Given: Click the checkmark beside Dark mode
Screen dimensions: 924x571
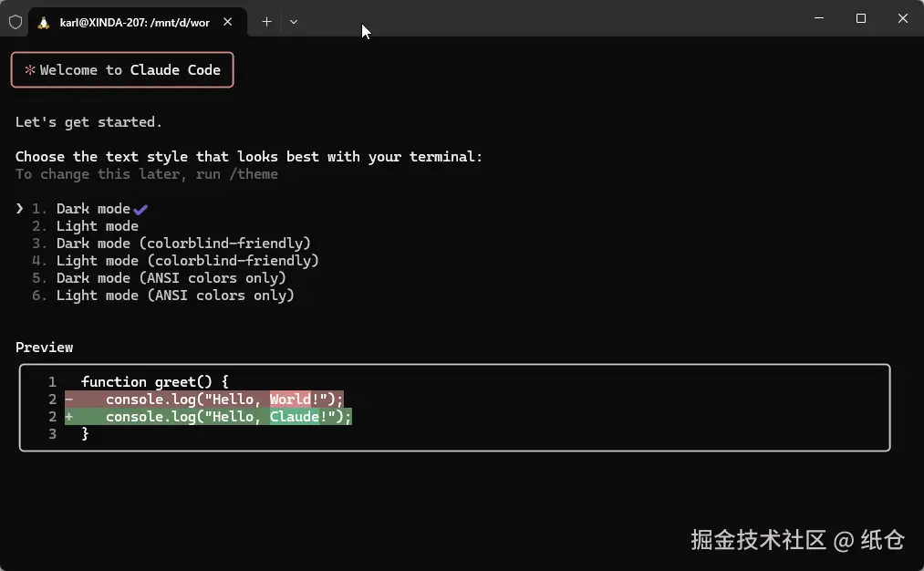Looking at the screenshot, I should point(140,209).
